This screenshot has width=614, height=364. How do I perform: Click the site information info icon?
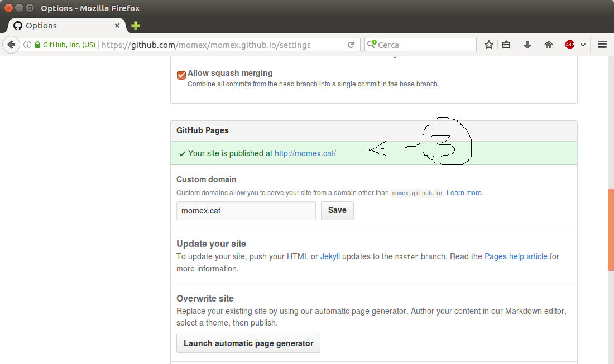click(27, 45)
